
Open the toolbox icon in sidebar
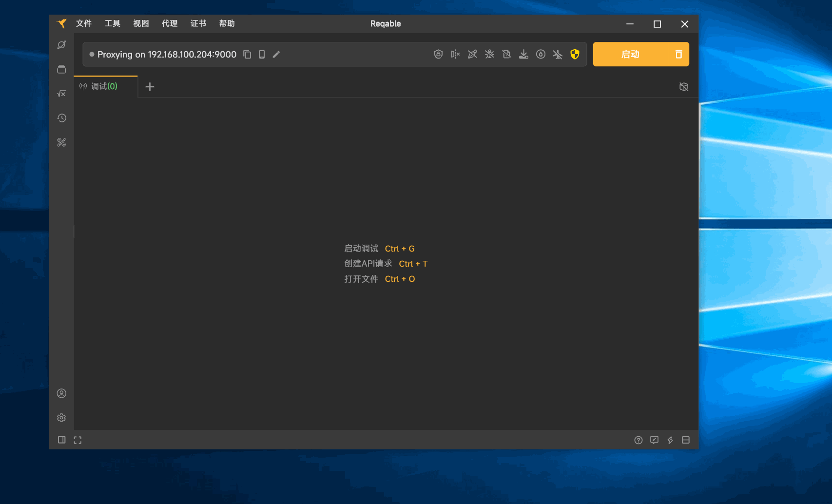point(61,142)
